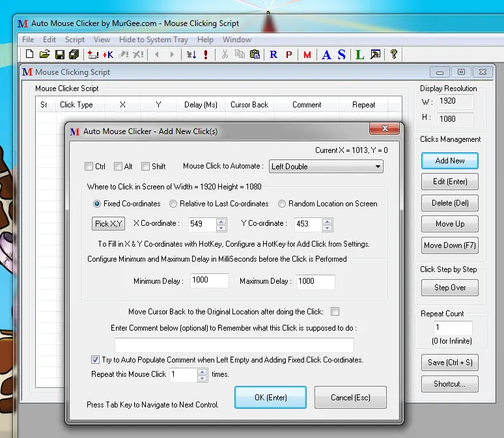This screenshot has width=504, height=438.
Task: Enable Move Cursor Back checkbox
Action: click(x=335, y=311)
